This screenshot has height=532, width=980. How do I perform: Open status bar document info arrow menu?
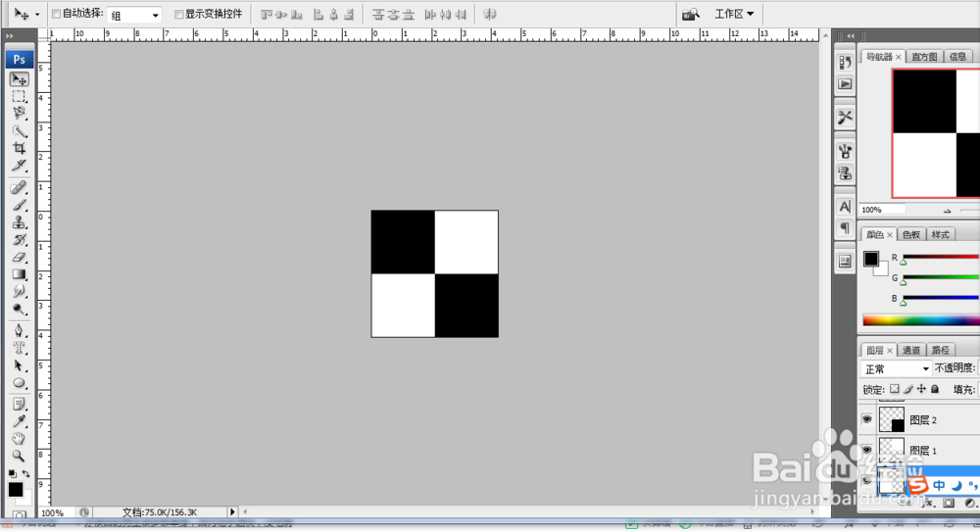(x=232, y=512)
